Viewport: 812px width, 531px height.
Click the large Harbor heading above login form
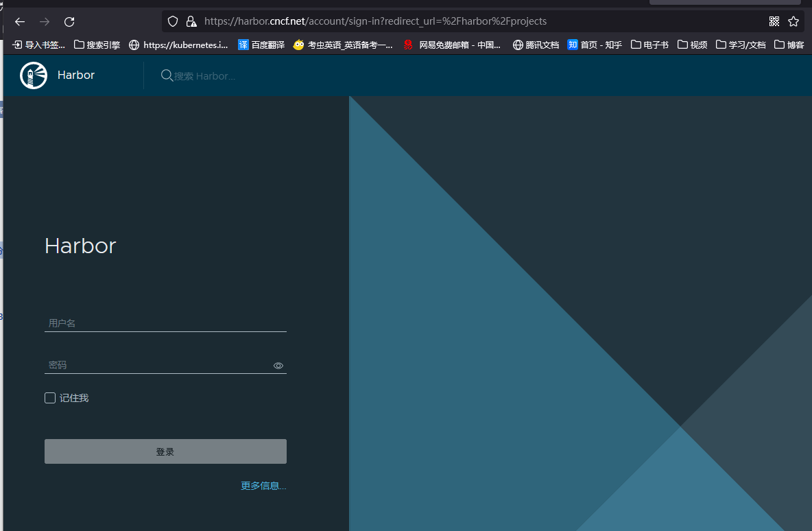pos(80,246)
